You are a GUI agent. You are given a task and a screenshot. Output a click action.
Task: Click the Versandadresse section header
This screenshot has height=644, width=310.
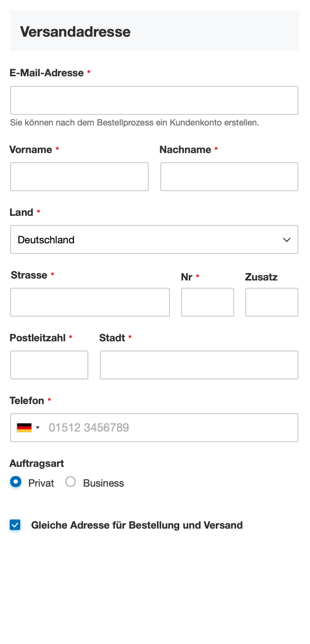75,31
